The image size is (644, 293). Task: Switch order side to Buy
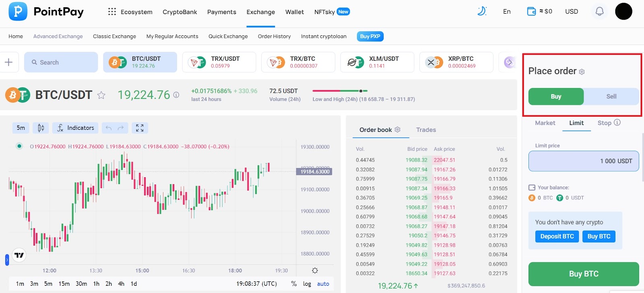click(556, 96)
